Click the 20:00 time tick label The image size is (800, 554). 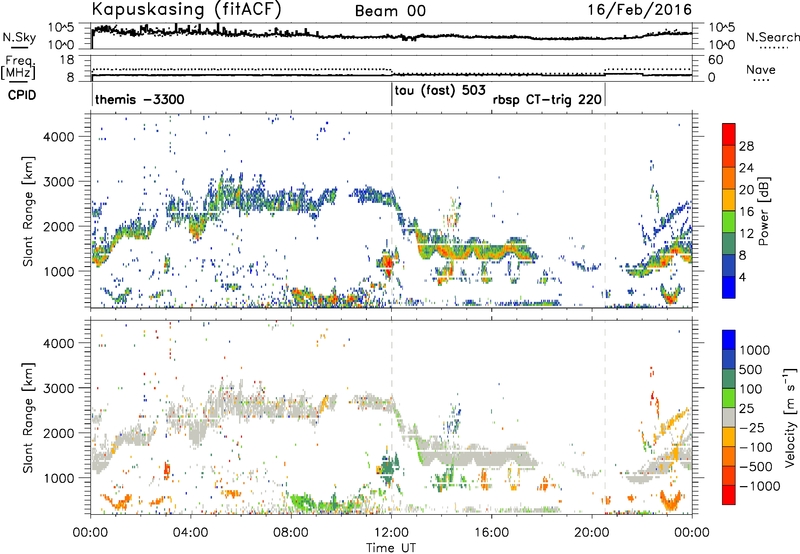coord(592,533)
